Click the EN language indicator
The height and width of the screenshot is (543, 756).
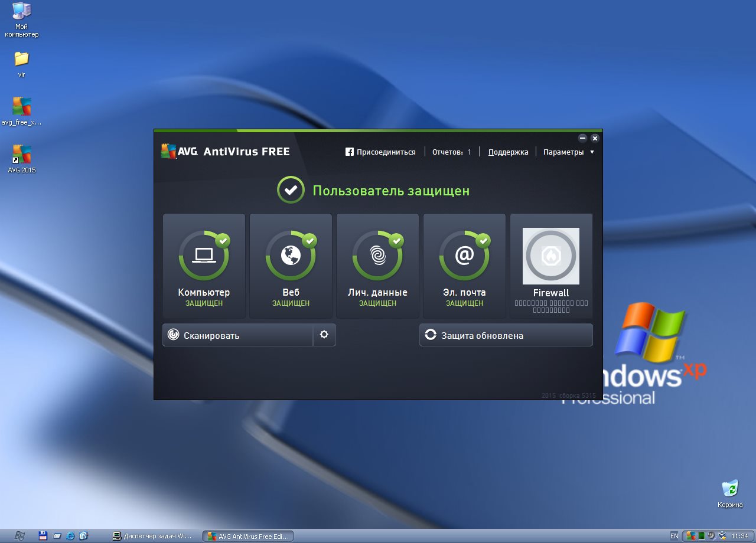tap(674, 536)
